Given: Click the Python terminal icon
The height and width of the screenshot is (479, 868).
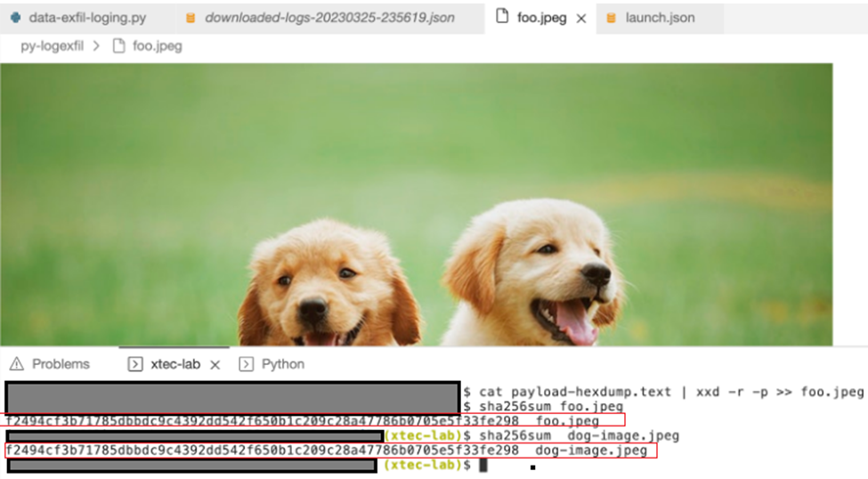Looking at the screenshot, I should (x=247, y=364).
